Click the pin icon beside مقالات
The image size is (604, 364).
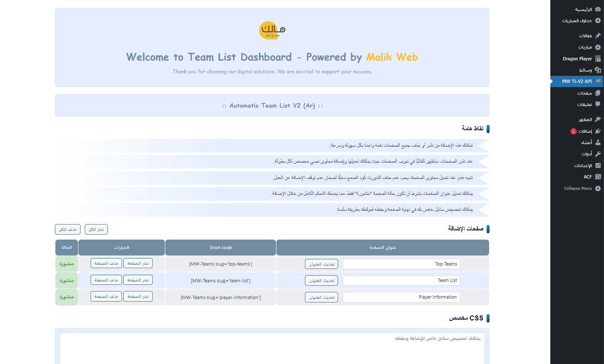click(598, 36)
